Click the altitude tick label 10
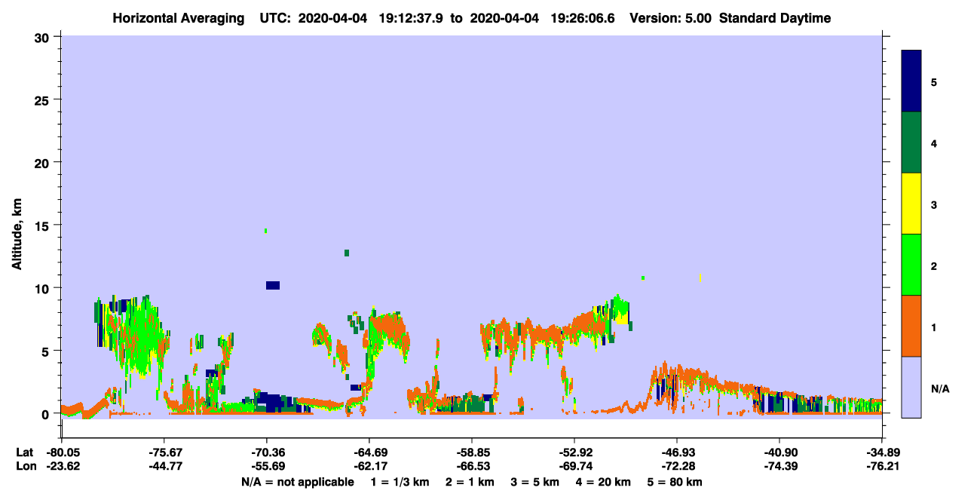Screen dimensions: 980x503 tap(43, 288)
